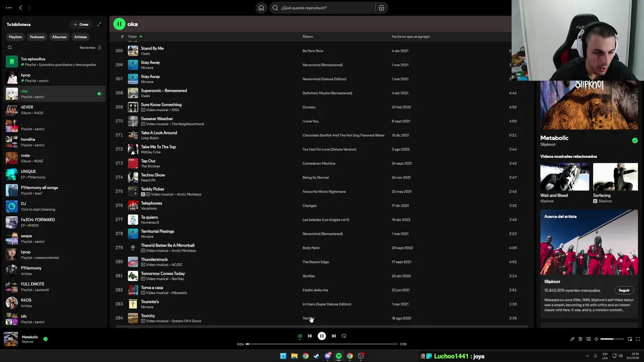
Task: Sort by 'Fecha en que se agregó' header
Action: 411,36
